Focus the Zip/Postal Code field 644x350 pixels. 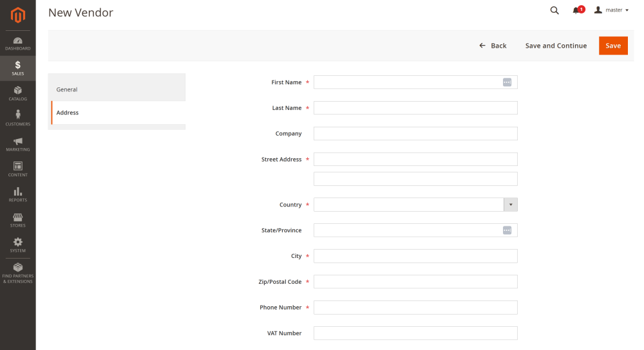click(415, 281)
